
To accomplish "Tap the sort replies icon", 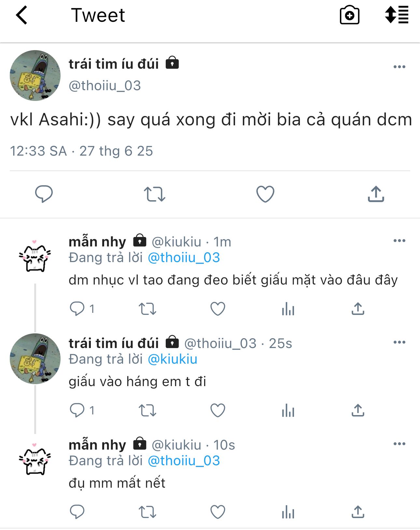I will pos(397,15).
